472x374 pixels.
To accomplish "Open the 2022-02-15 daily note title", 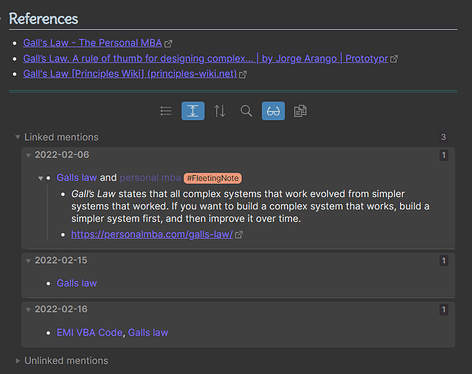I will pos(61,260).
